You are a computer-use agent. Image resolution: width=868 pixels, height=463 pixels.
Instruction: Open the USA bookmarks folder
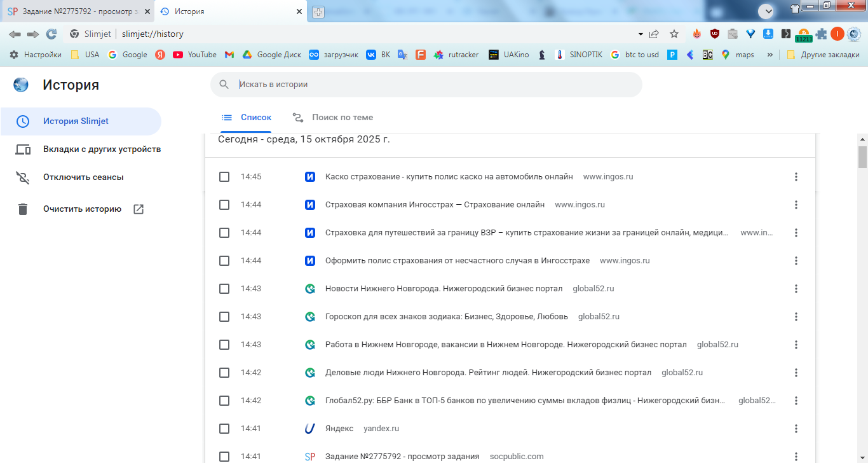click(x=85, y=55)
